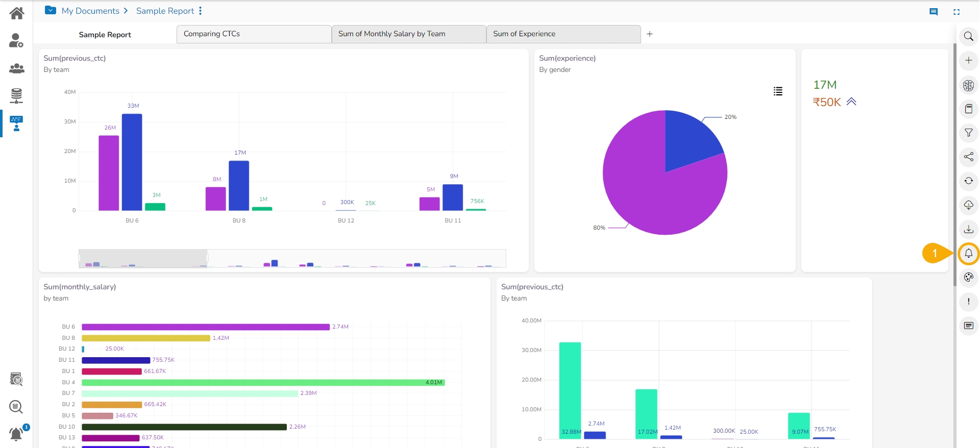Toggle the pie chart legend list
Screen dimensions: 980x448
tap(778, 91)
